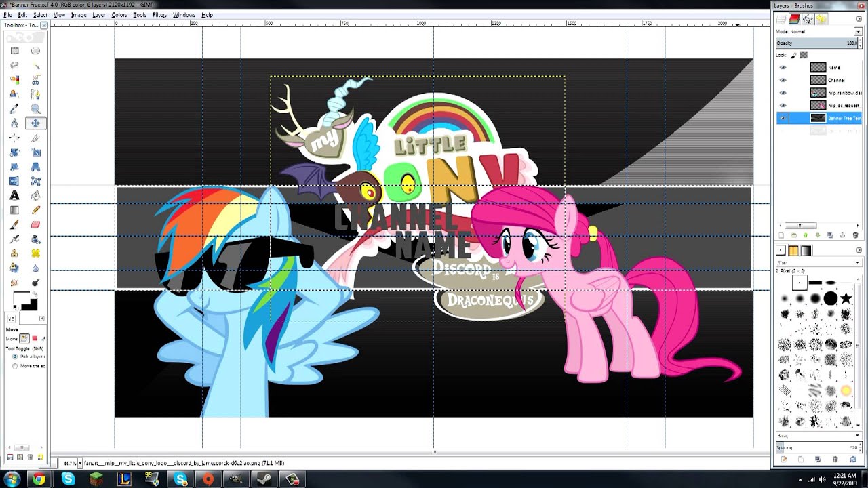868x488 pixels.
Task: Select the Pencil tool
Action: tap(35, 210)
